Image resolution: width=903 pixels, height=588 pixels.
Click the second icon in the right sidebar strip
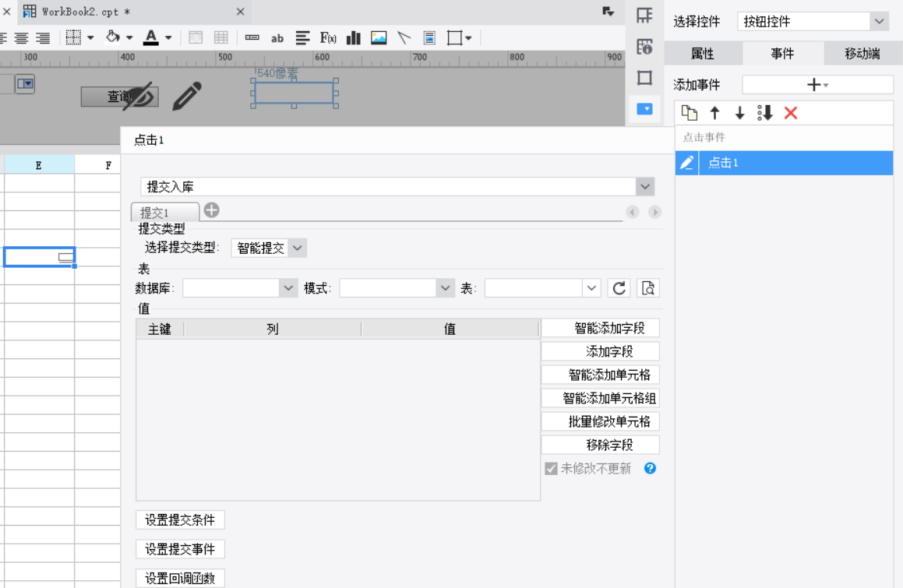click(644, 47)
